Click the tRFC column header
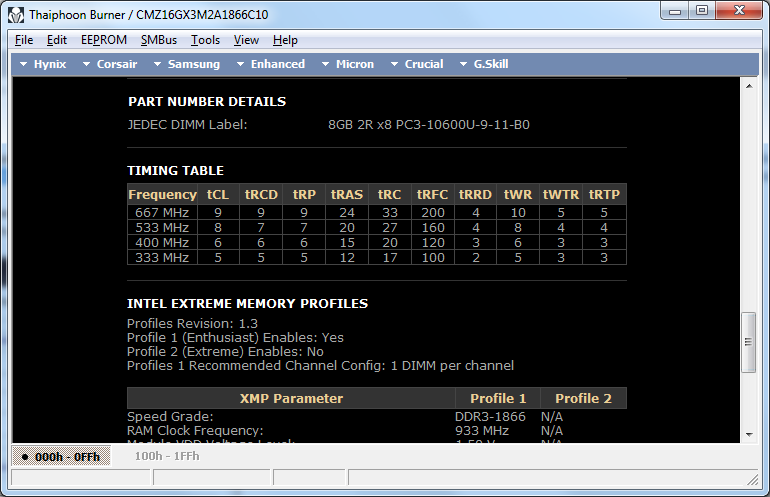The height and width of the screenshot is (497, 770). point(433,194)
